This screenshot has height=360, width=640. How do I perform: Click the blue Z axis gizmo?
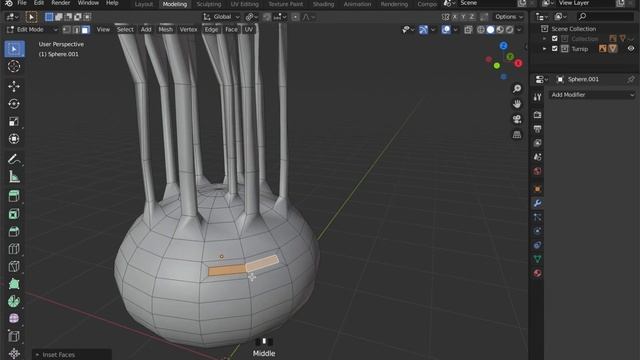coord(503,46)
